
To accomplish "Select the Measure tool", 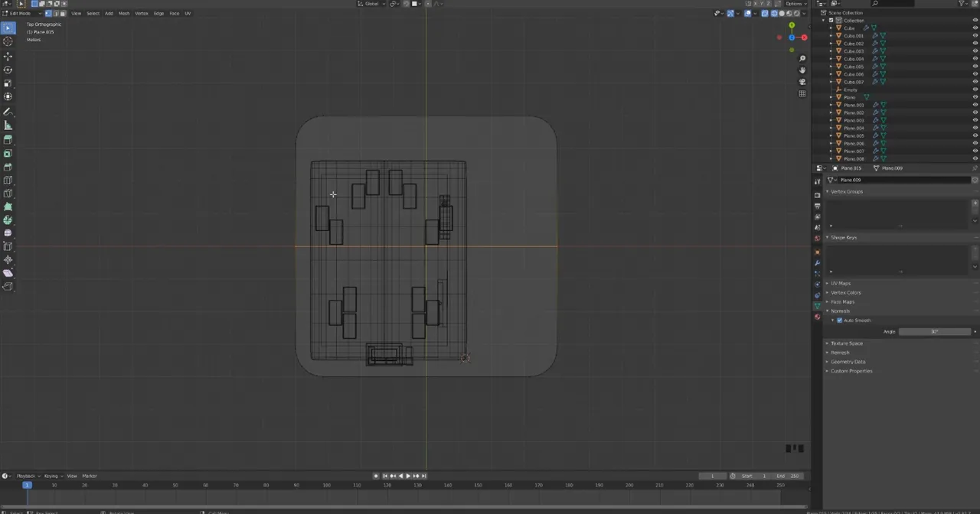I will coord(8,125).
